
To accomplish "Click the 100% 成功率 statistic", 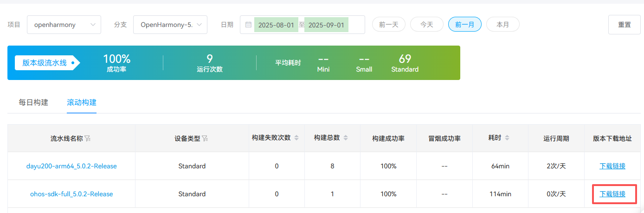I will coord(116,63).
